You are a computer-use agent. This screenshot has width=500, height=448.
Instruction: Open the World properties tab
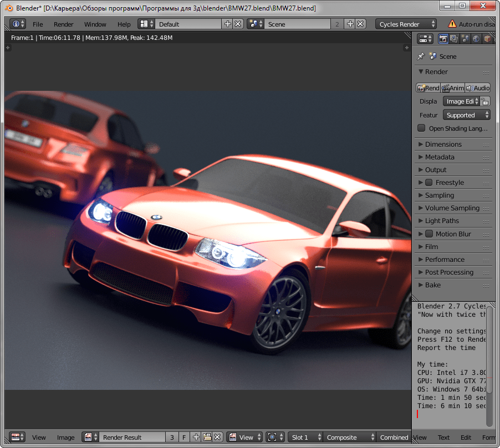pyautogui.click(x=476, y=39)
